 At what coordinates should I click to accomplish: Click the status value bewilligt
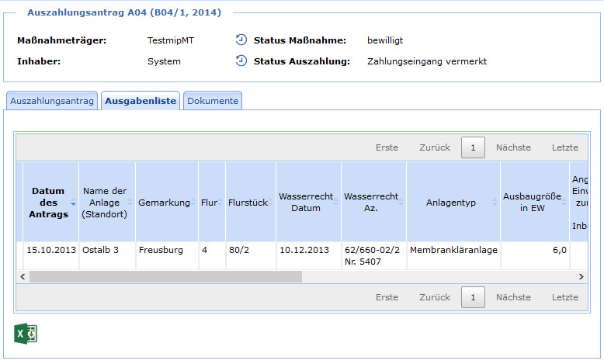click(x=385, y=40)
